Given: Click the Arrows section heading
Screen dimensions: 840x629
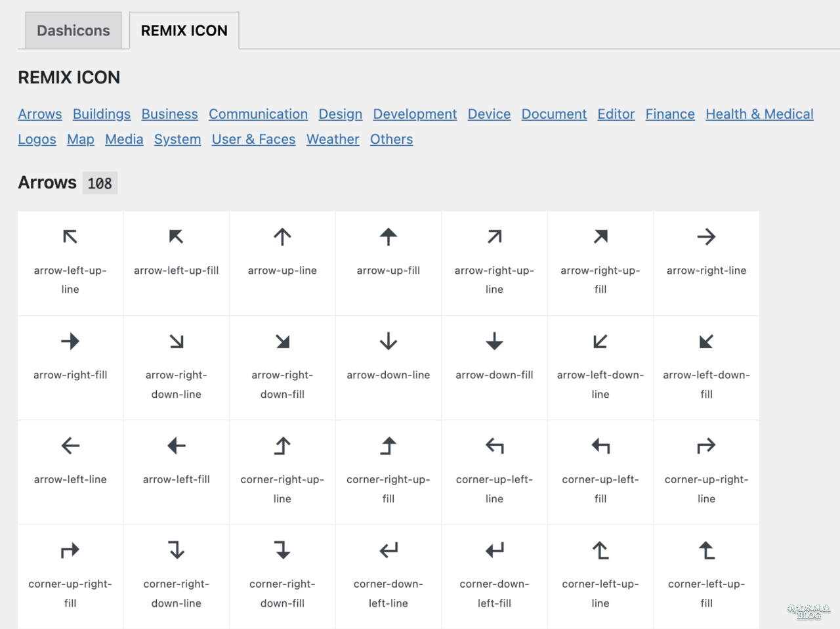Looking at the screenshot, I should [47, 183].
